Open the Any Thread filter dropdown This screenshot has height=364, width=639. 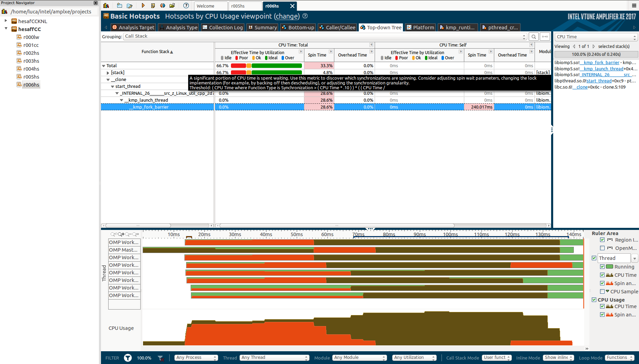tap(275, 358)
